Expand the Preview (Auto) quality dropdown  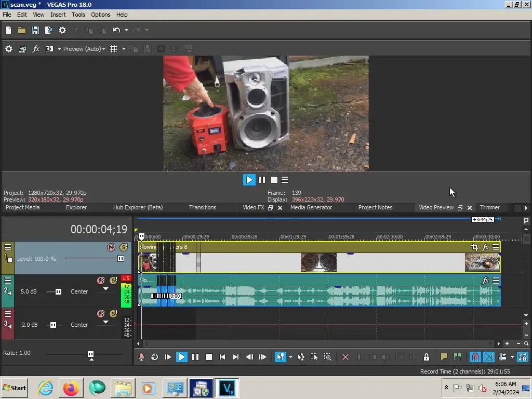point(84,49)
